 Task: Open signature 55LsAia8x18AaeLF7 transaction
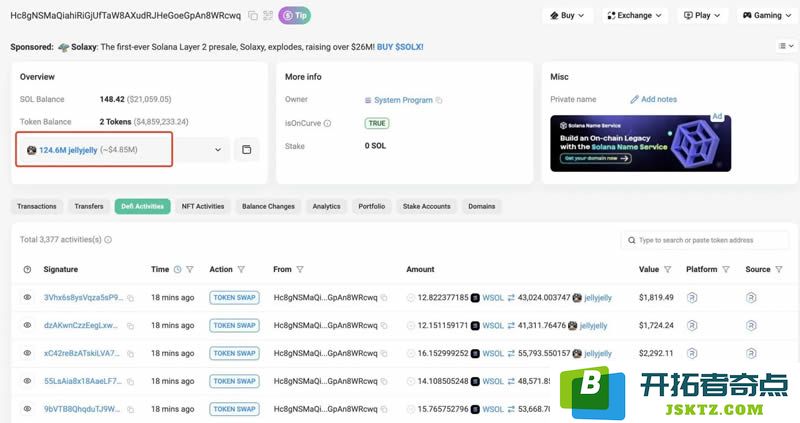pos(83,381)
